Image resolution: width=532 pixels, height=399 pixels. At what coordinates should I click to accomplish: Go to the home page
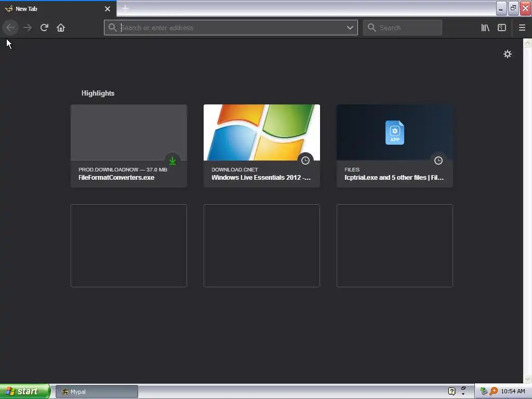click(61, 28)
